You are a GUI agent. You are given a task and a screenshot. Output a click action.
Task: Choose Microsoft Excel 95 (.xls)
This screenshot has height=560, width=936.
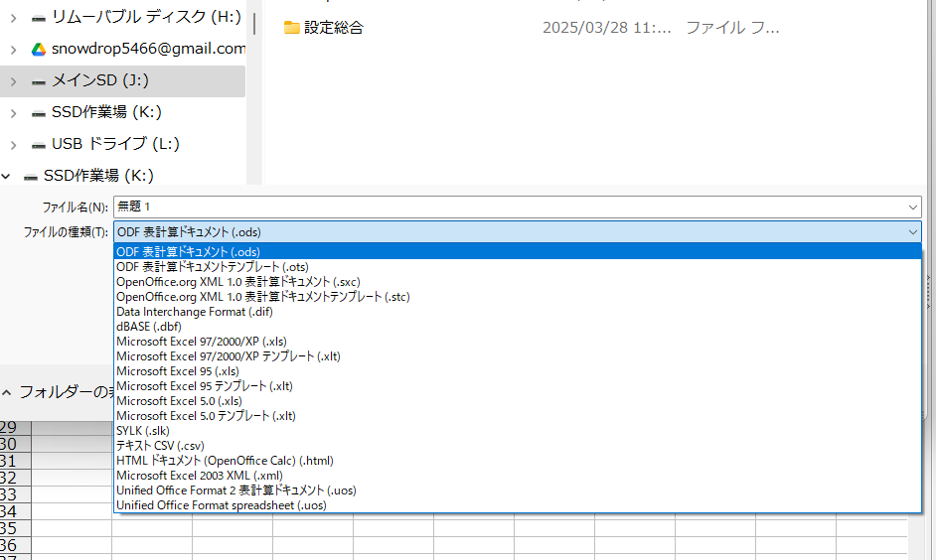coord(518,371)
